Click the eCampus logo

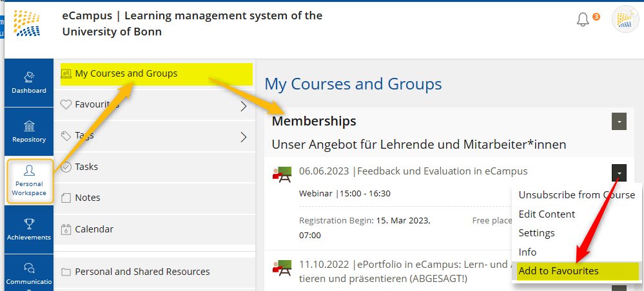(x=27, y=23)
